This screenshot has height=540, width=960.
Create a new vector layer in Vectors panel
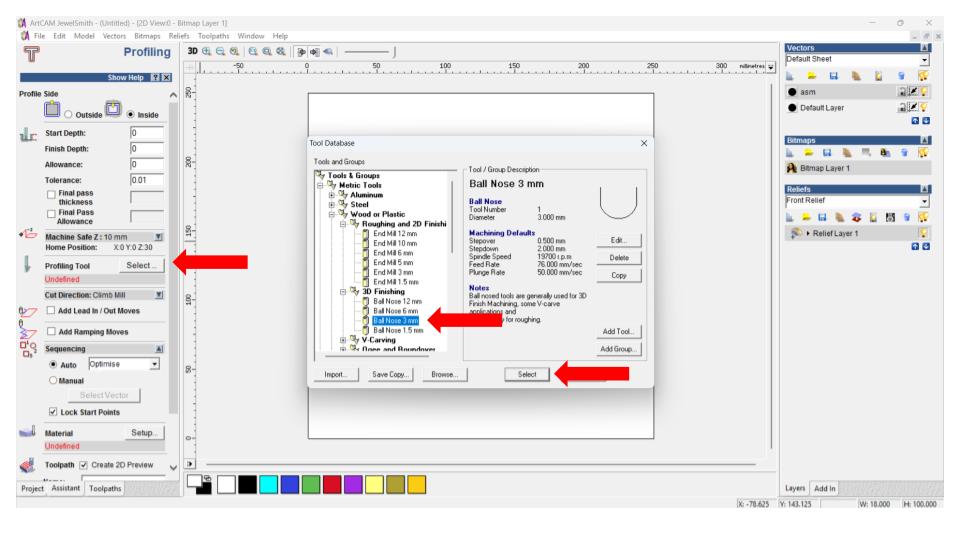[790, 76]
